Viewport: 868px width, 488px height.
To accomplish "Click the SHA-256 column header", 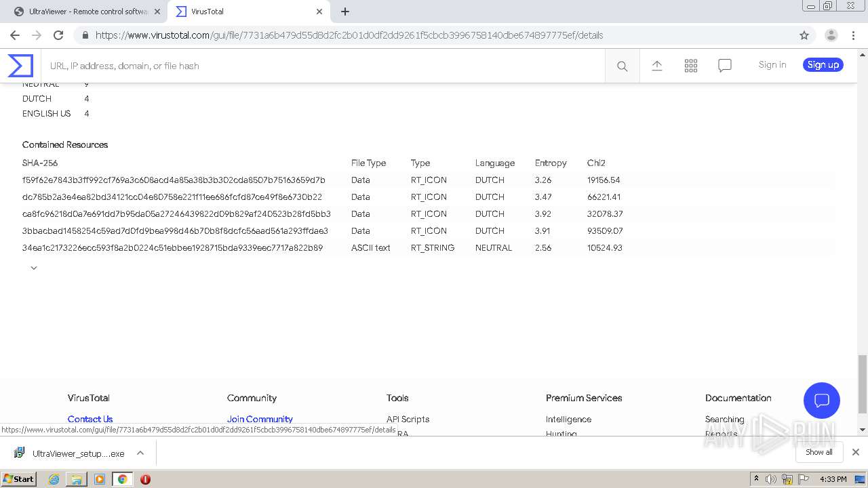I will (40, 163).
